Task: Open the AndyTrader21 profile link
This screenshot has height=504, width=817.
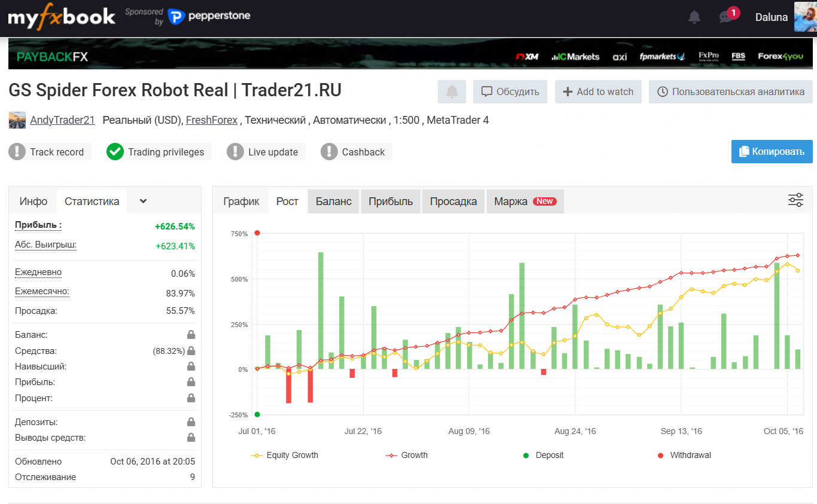Action: 62,120
